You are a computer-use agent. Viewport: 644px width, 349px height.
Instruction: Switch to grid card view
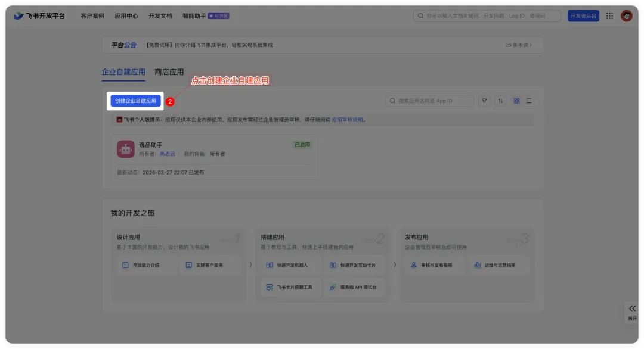516,101
